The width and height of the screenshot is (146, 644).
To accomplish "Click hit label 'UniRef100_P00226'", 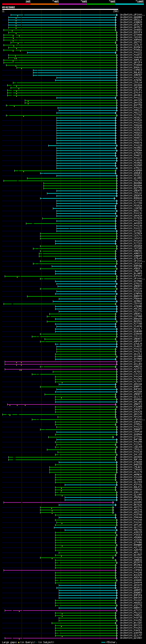I will (131, 77).
